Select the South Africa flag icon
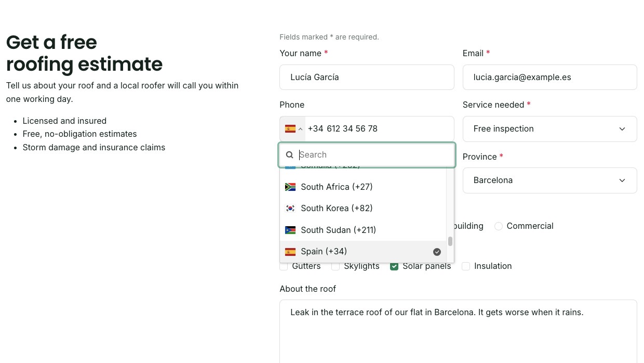This screenshot has width=644, height=363. pos(290,187)
